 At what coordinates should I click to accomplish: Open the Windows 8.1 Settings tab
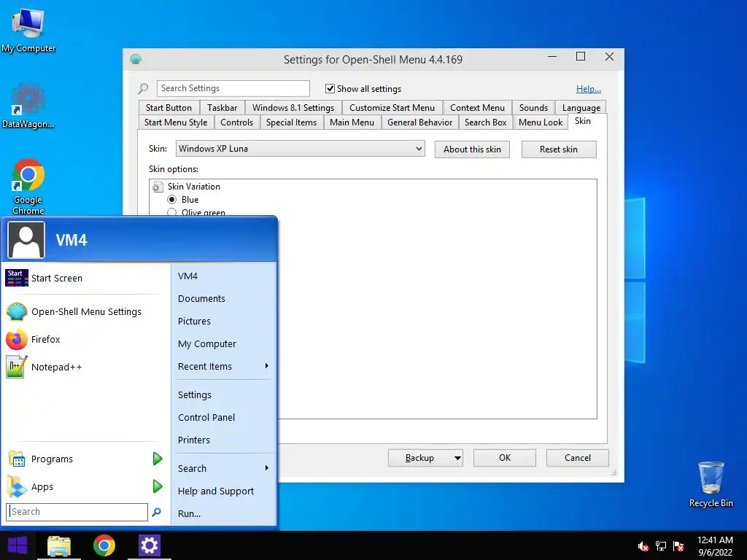(x=293, y=108)
